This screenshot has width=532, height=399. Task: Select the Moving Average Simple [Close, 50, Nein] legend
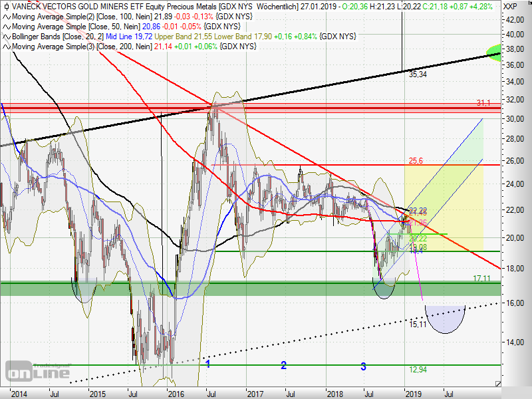coord(76,27)
